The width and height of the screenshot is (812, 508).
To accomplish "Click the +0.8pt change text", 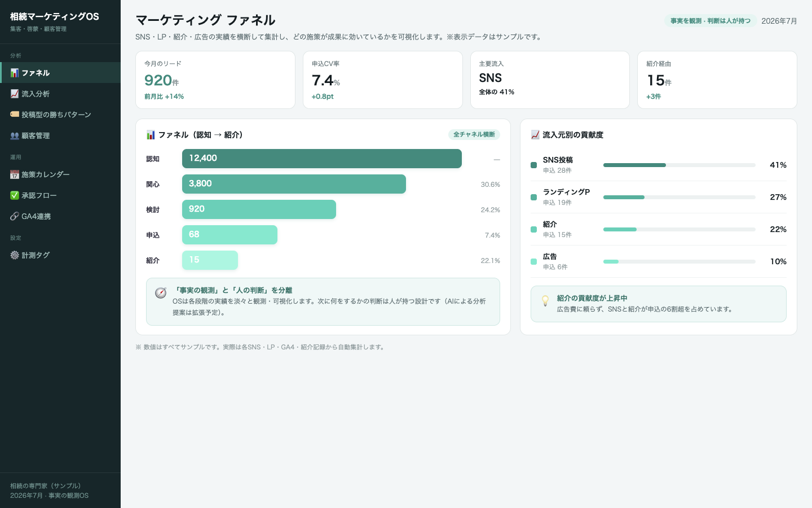I will click(x=323, y=97).
